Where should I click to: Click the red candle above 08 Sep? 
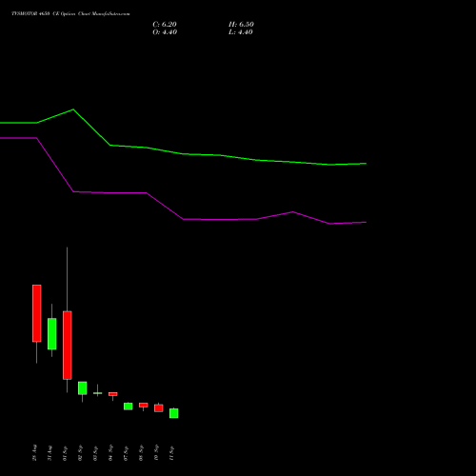point(144,406)
